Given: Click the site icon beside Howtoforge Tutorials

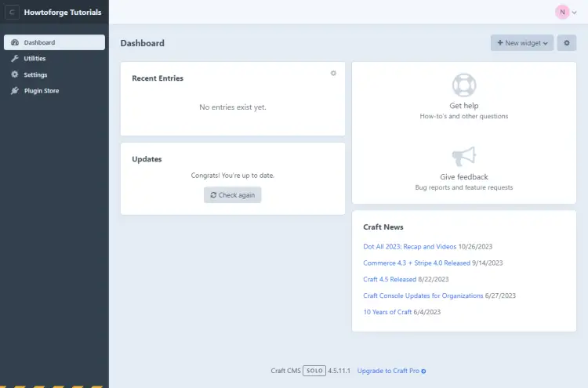Looking at the screenshot, I should pos(13,13).
